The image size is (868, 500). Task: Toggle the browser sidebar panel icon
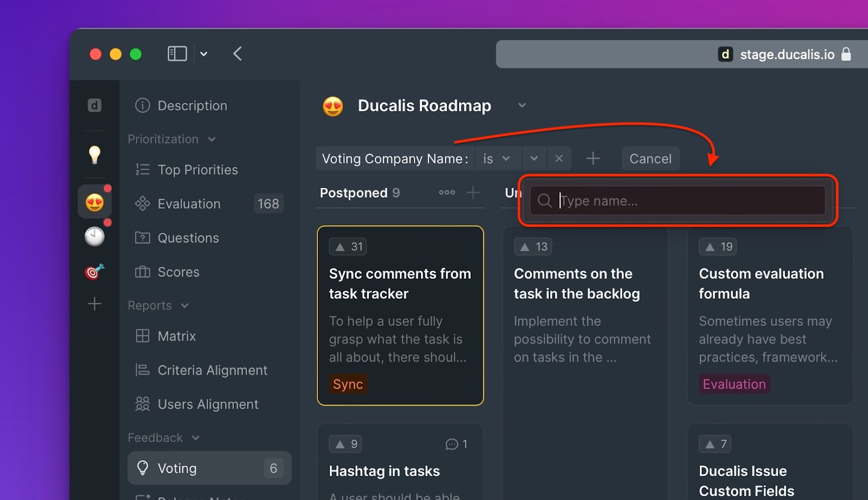[x=177, y=54]
